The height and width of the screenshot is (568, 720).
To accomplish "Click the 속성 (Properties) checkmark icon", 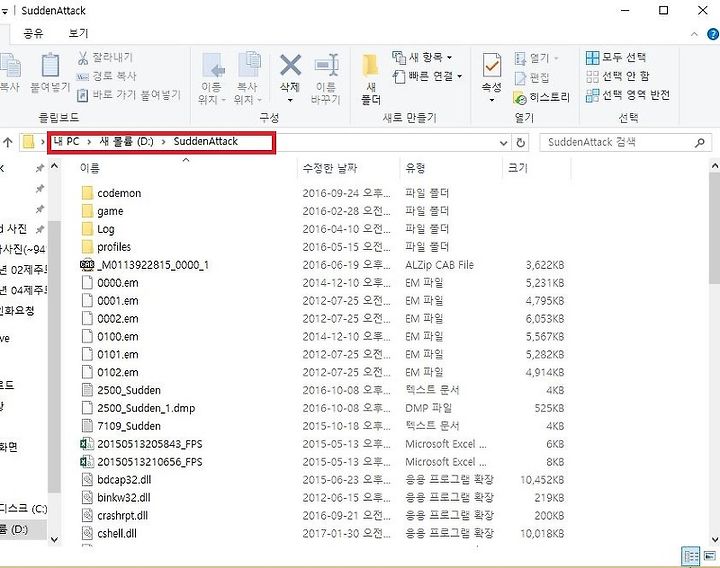I will pos(491,65).
